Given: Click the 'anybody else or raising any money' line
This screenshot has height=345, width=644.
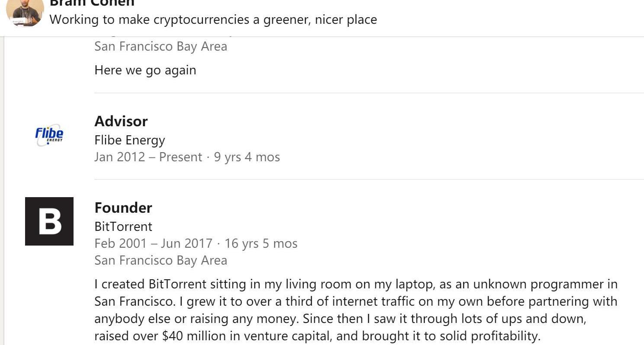Looking at the screenshot, I should click(340, 319).
